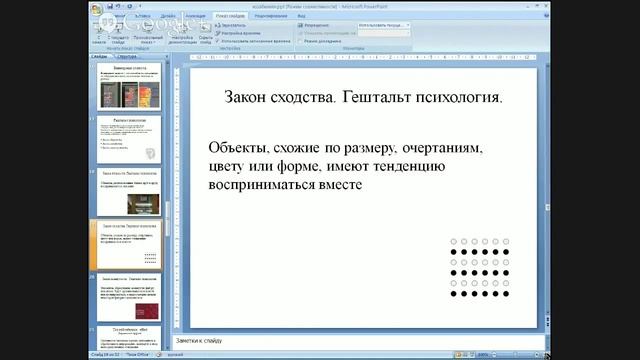Switch to Normal view from status bar

(458, 355)
